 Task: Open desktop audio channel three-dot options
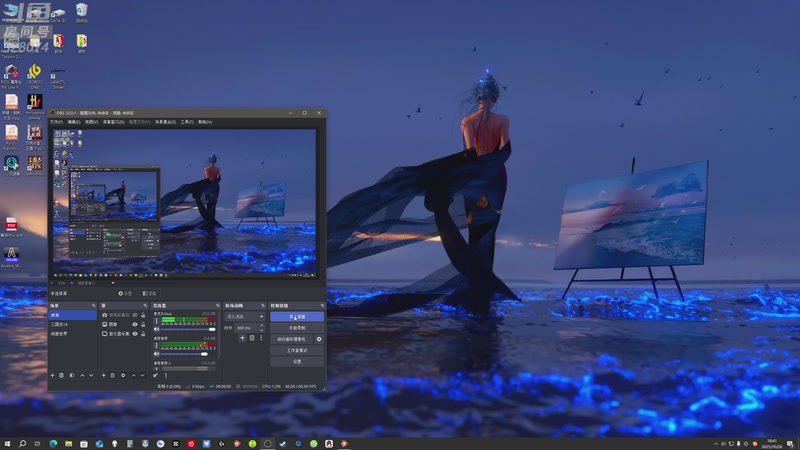click(x=156, y=345)
